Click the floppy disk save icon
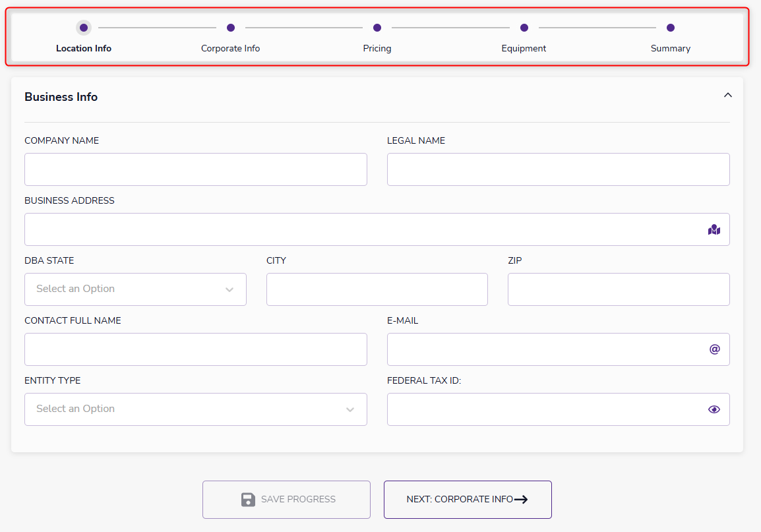The width and height of the screenshot is (761, 532). click(248, 500)
